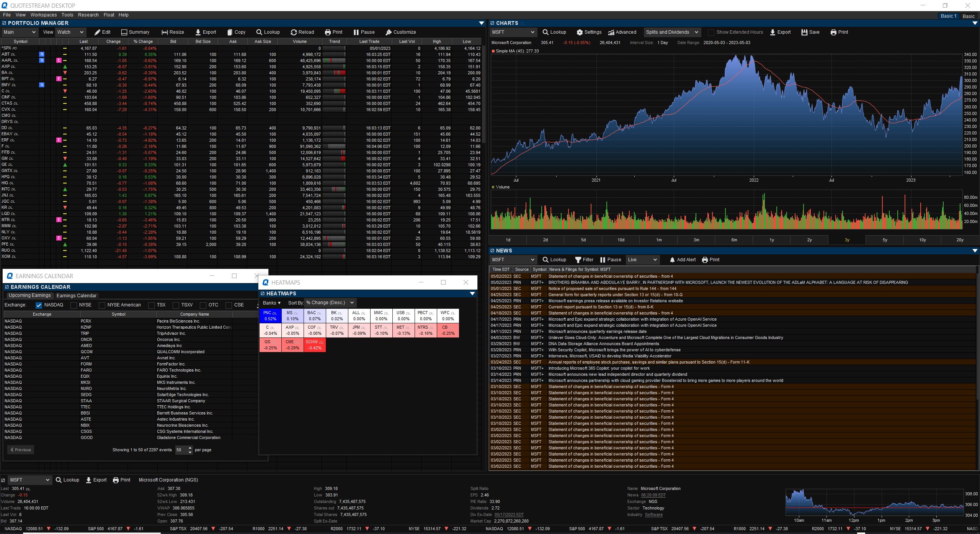Toggle the Portfolio Manager panel link box
The width and height of the screenshot is (980, 534).
pos(4,23)
